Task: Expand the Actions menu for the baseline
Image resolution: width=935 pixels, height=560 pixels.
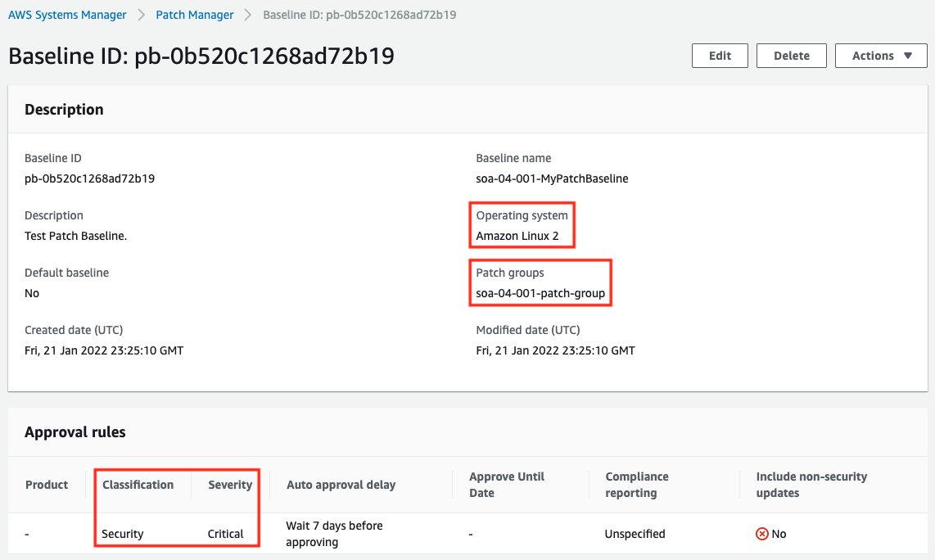Action: pos(881,56)
